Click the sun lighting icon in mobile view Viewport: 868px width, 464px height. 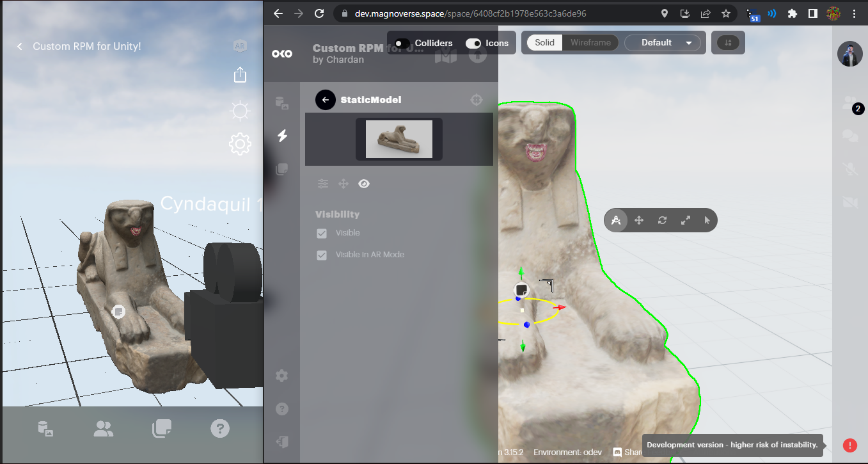[x=240, y=111]
